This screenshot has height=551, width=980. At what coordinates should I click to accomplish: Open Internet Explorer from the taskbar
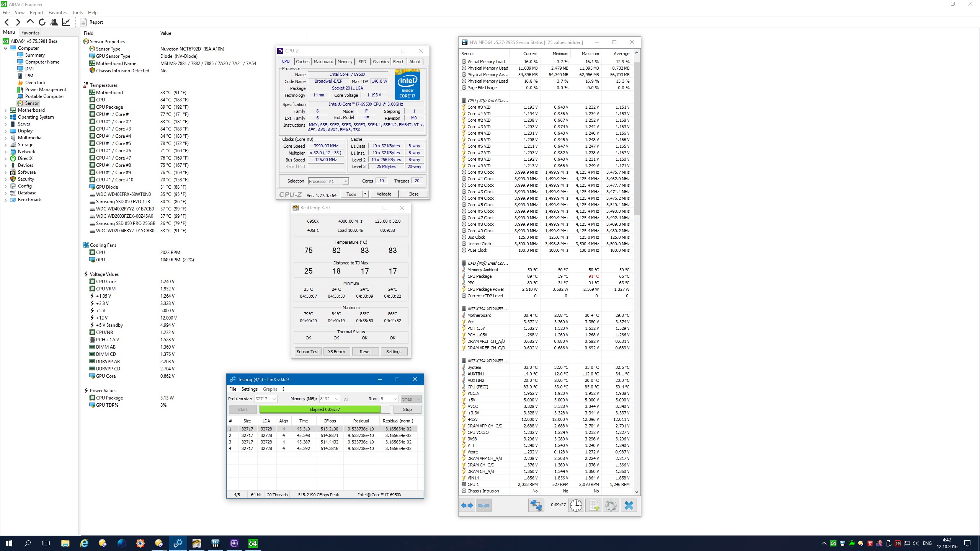[84, 543]
